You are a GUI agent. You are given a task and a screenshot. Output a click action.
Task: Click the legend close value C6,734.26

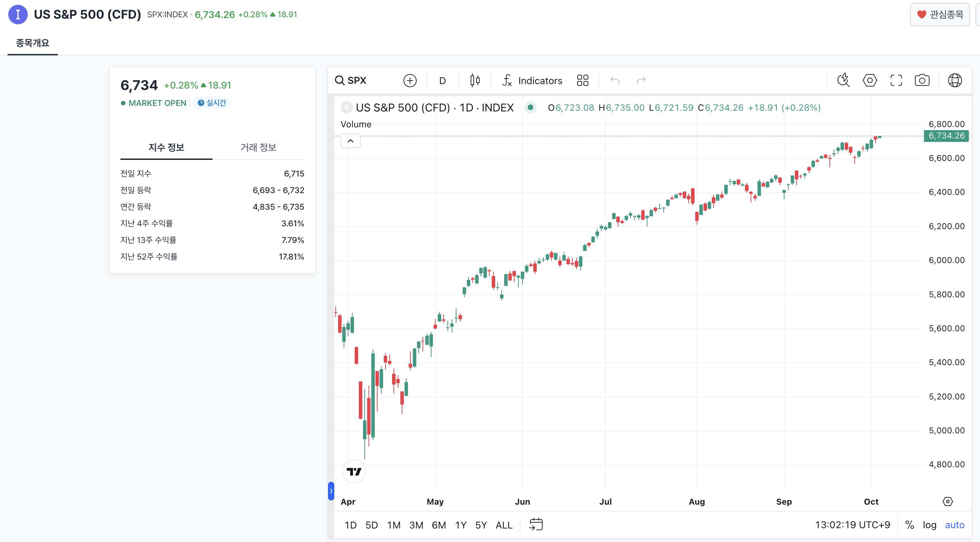point(720,108)
